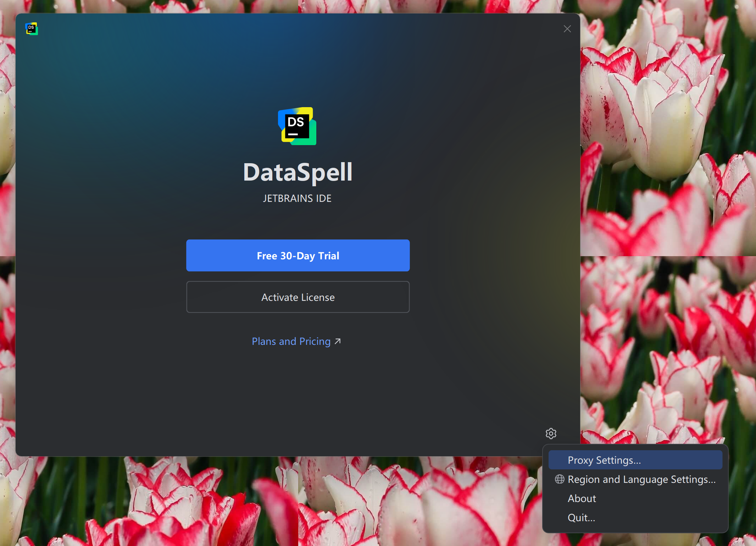Click the external-link arrow after Plans and Pricing

338,341
